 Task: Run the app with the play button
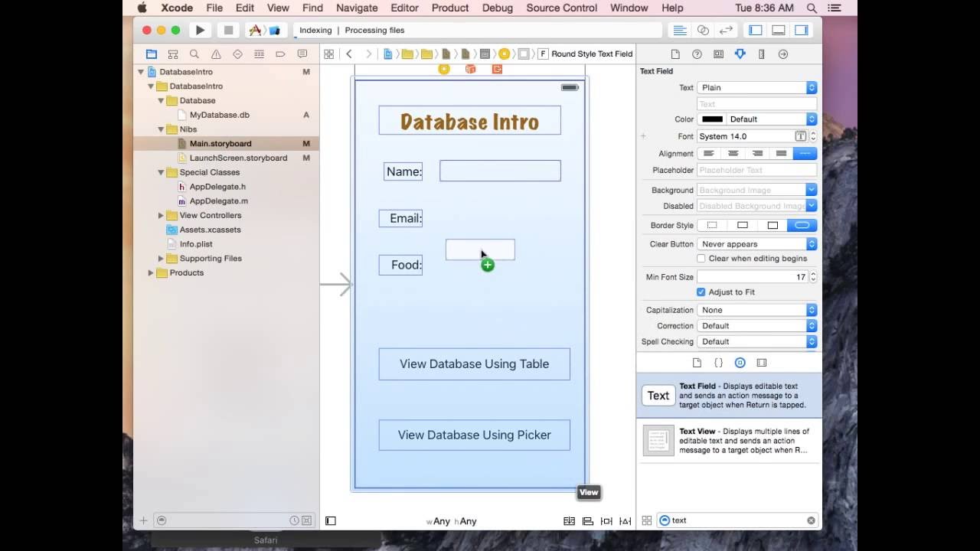[200, 30]
